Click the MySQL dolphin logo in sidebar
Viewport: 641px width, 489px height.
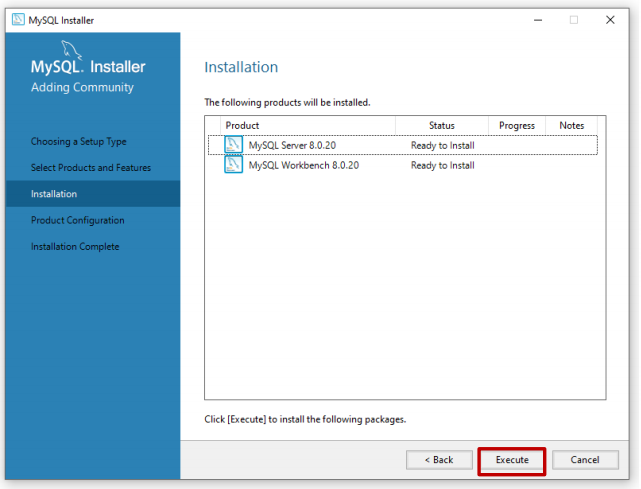71,50
